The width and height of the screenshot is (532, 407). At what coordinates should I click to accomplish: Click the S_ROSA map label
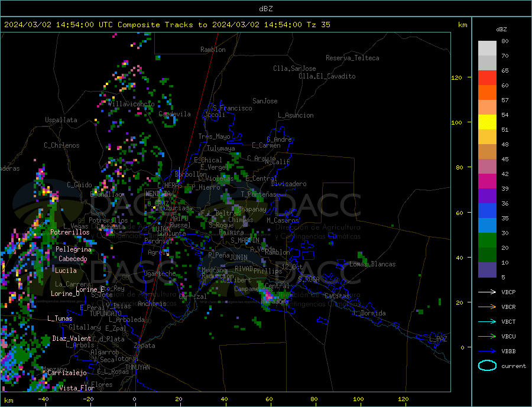click(309, 279)
